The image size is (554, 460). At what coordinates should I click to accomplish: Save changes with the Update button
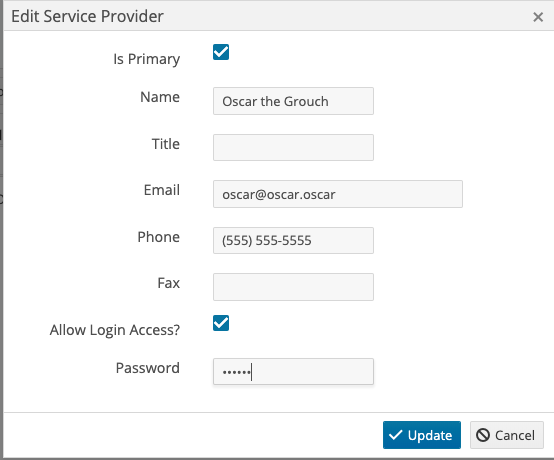tap(422, 435)
